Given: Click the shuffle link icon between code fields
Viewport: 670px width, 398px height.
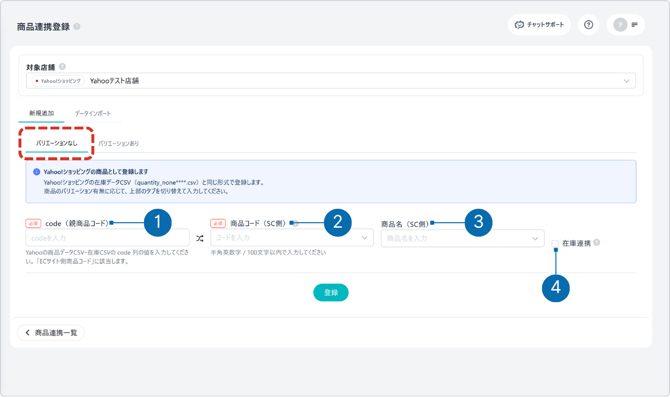Looking at the screenshot, I should coord(200,239).
